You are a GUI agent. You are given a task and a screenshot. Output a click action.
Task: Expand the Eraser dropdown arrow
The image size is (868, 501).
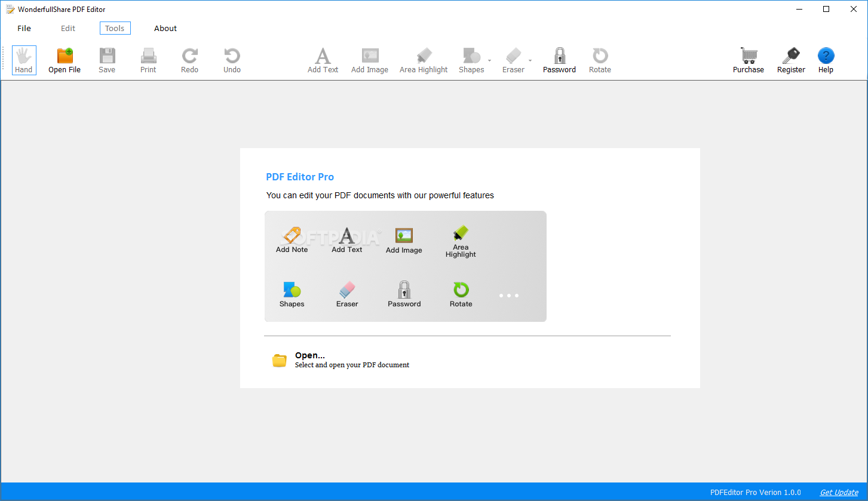(x=530, y=61)
